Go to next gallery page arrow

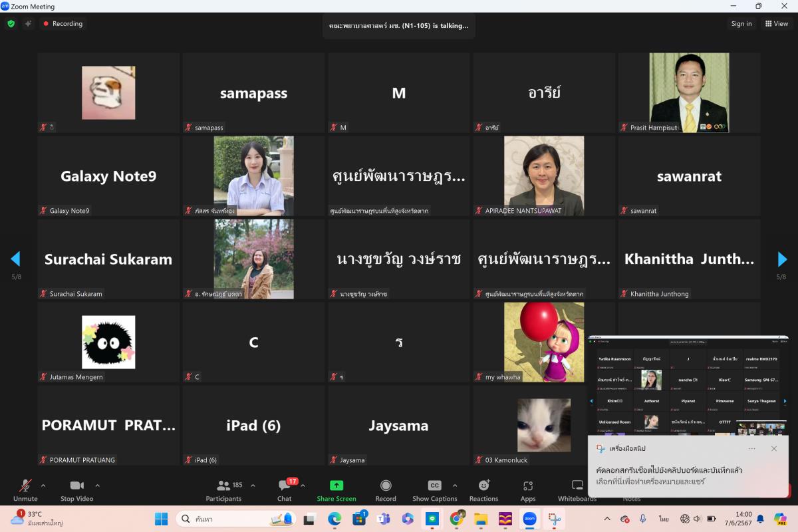783,259
